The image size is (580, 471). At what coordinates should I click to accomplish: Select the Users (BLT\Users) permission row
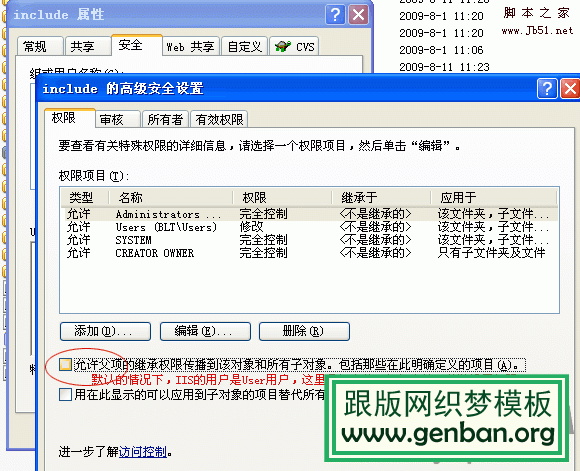[x=311, y=227]
